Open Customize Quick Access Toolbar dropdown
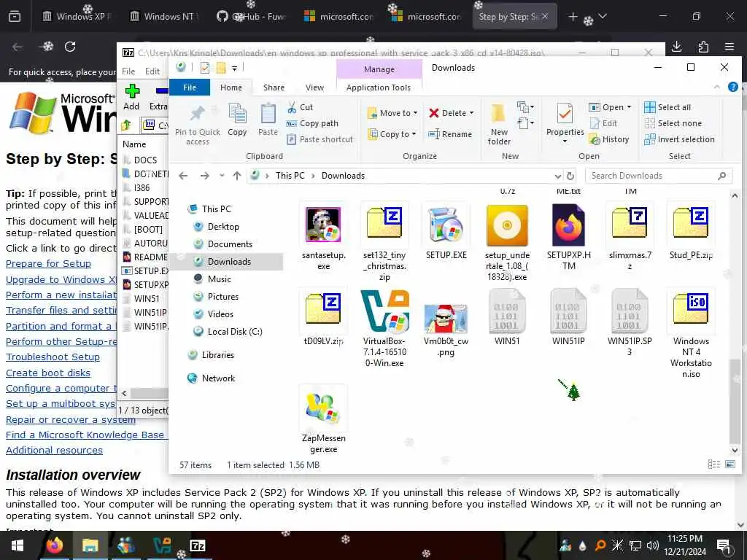Screen dimensions: 747x560 point(234,69)
